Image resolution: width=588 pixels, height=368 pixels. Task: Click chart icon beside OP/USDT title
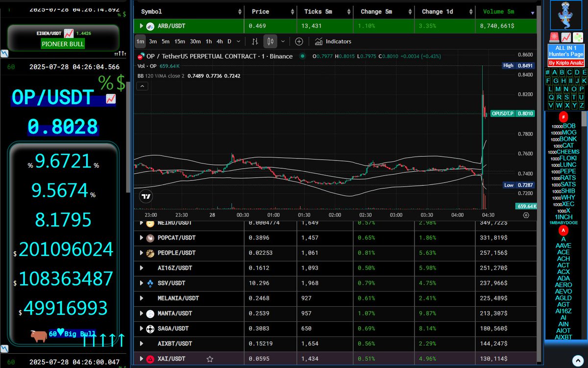coord(111,99)
